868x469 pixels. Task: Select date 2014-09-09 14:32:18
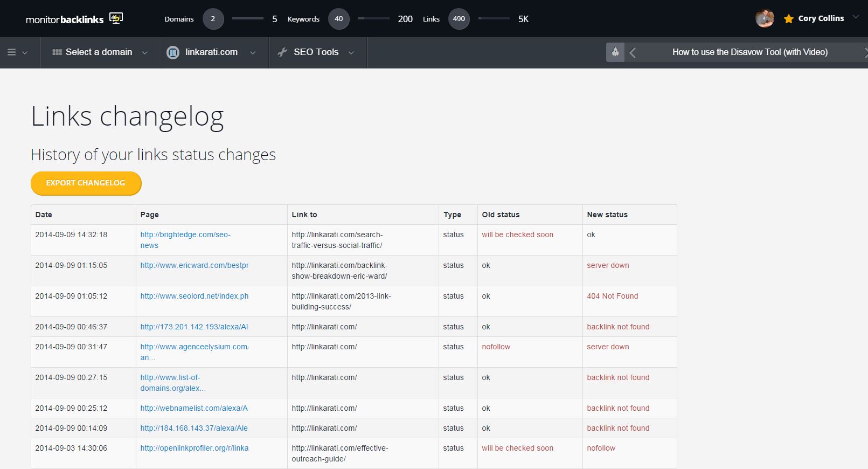click(x=71, y=235)
